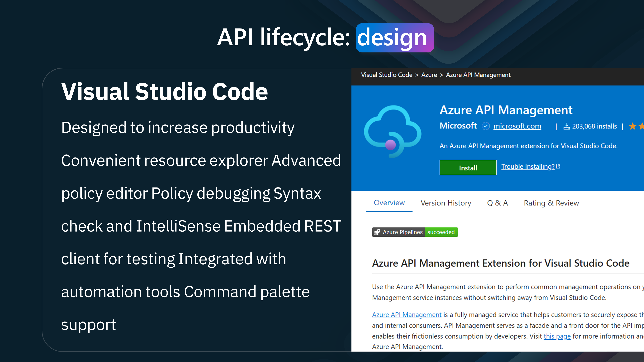Click the 'Visual Studio Code' slide heading

coord(165,92)
